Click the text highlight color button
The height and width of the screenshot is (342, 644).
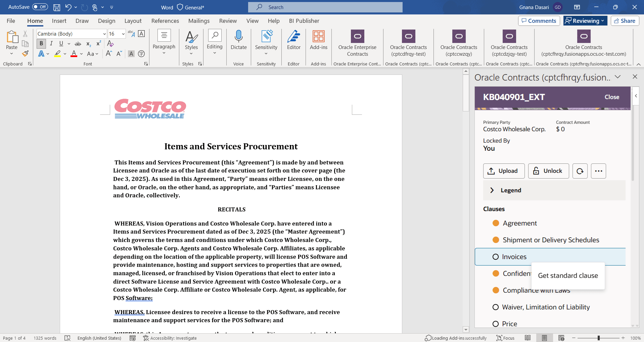pyautogui.click(x=57, y=54)
